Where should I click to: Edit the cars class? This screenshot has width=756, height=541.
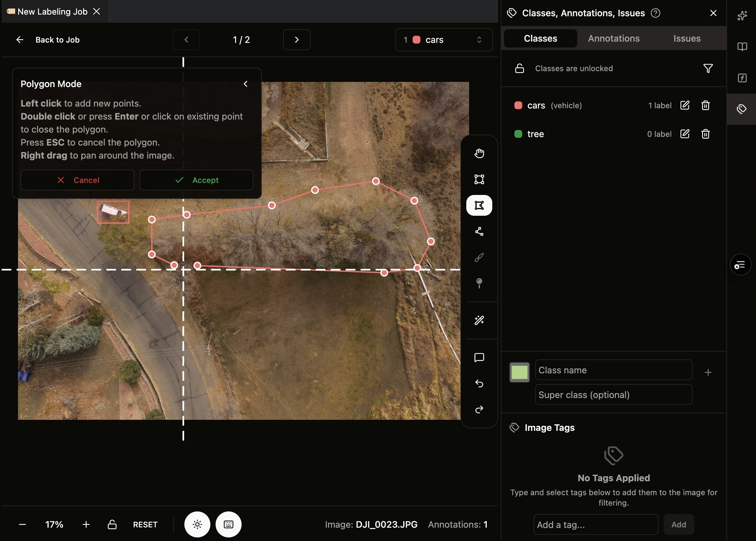(684, 106)
